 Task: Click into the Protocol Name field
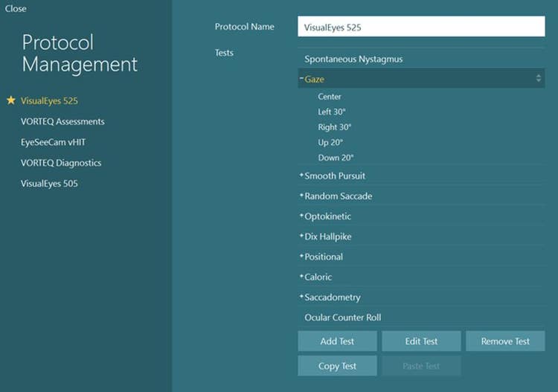421,26
